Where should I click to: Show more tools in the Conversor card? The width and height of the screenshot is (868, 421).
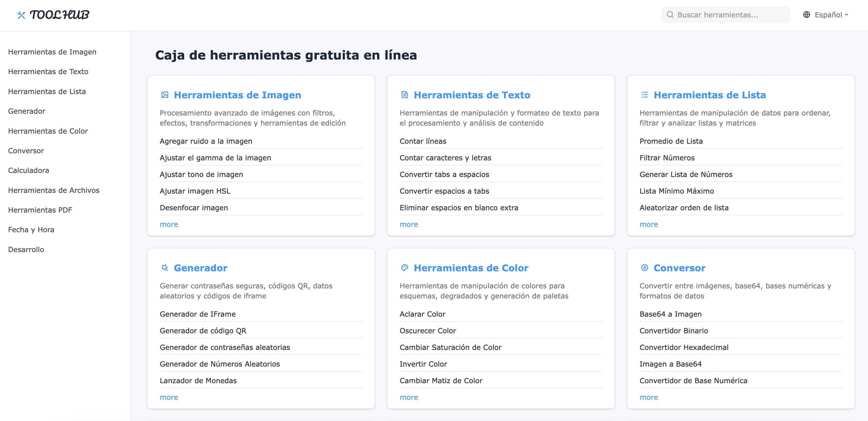click(649, 397)
